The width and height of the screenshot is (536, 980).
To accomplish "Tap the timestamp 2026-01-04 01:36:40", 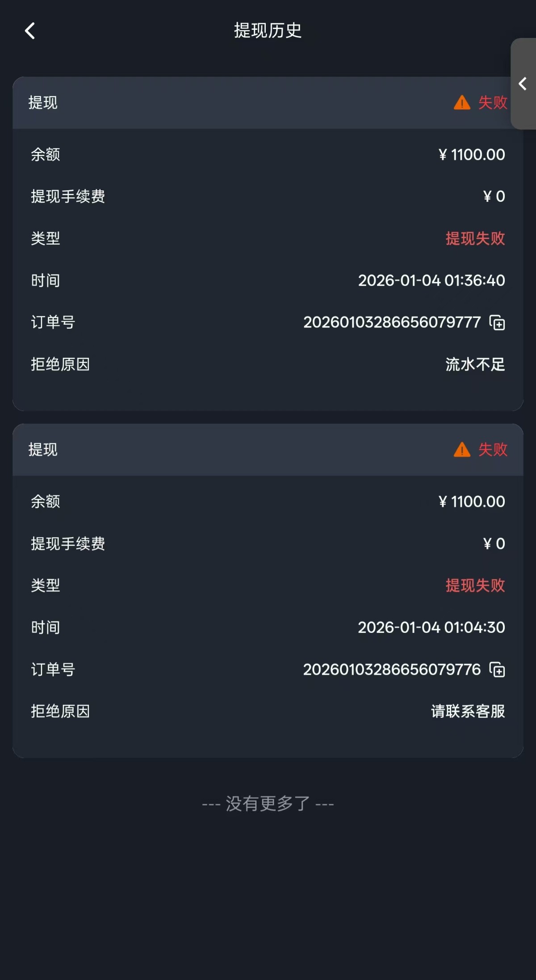I will [431, 281].
